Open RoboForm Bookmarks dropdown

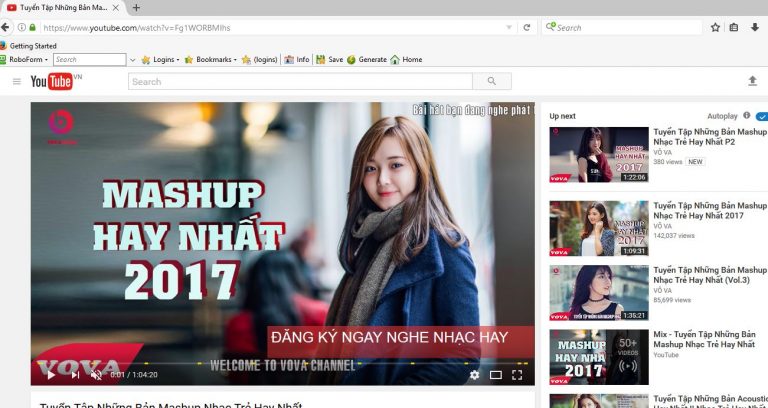(x=210, y=59)
